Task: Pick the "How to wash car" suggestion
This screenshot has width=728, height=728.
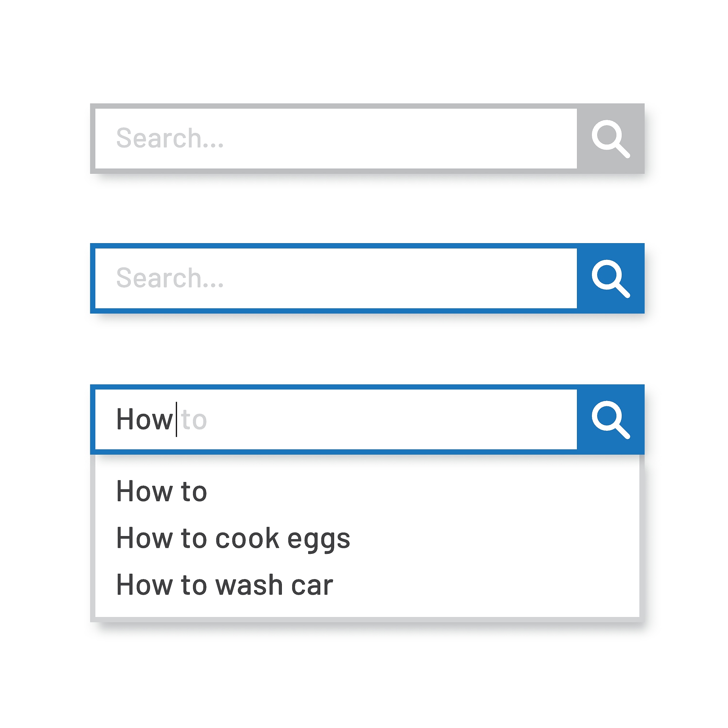Action: click(x=225, y=585)
